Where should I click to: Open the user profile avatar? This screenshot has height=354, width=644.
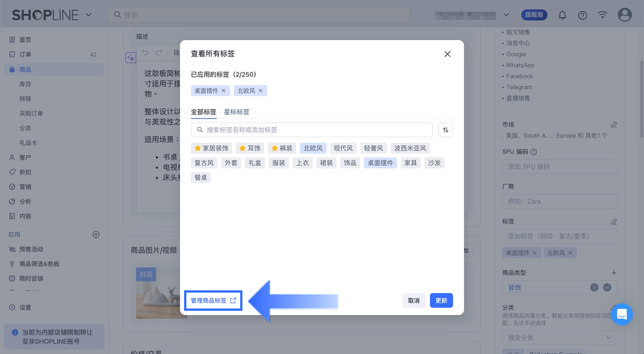tap(625, 15)
